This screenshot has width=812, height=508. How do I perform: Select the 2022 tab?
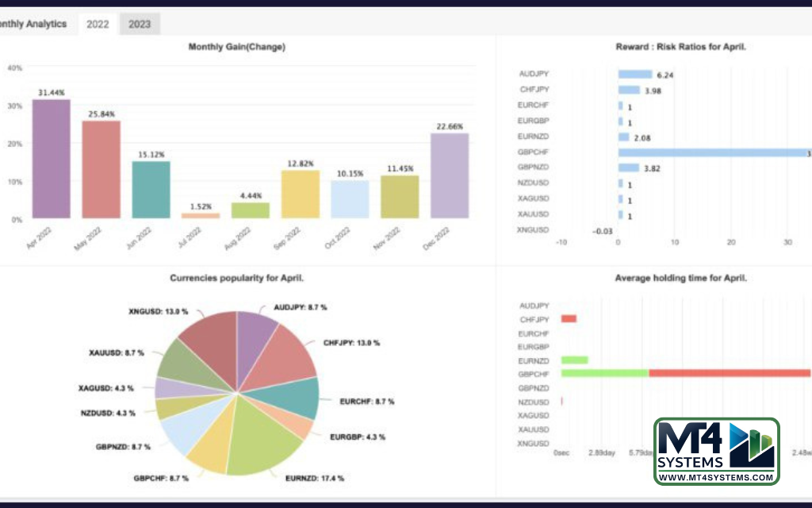(98, 25)
